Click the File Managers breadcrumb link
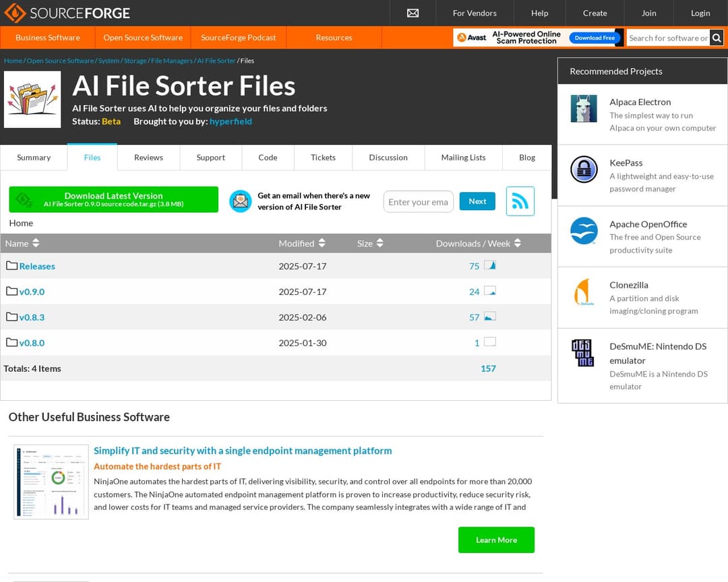The image size is (728, 582). [x=172, y=61]
